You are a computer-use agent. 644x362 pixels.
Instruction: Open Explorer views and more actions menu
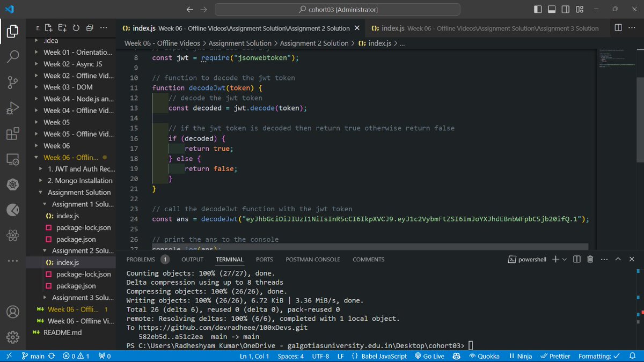[x=104, y=28]
